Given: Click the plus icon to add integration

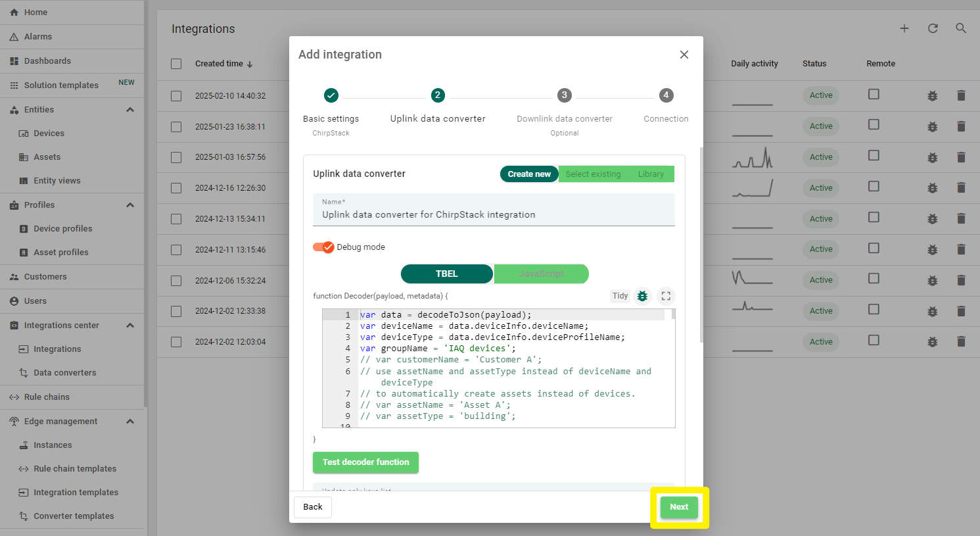Looking at the screenshot, I should (x=904, y=28).
